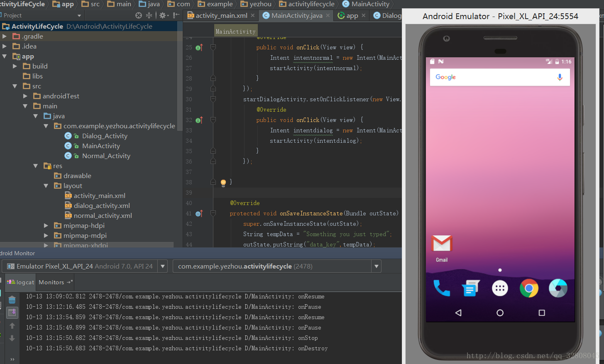This screenshot has height=364, width=604.
Task: Click gutter override marker on line 25
Action: [x=199, y=47]
